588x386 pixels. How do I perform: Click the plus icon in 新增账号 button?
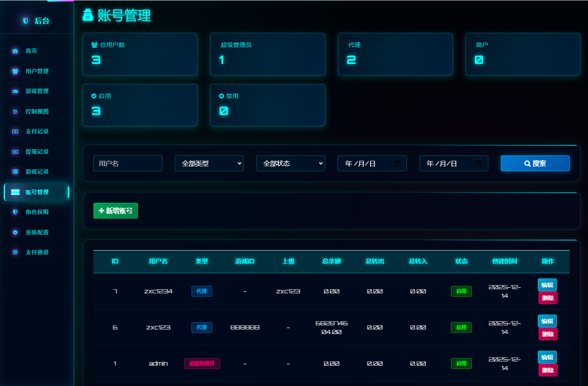[101, 211]
